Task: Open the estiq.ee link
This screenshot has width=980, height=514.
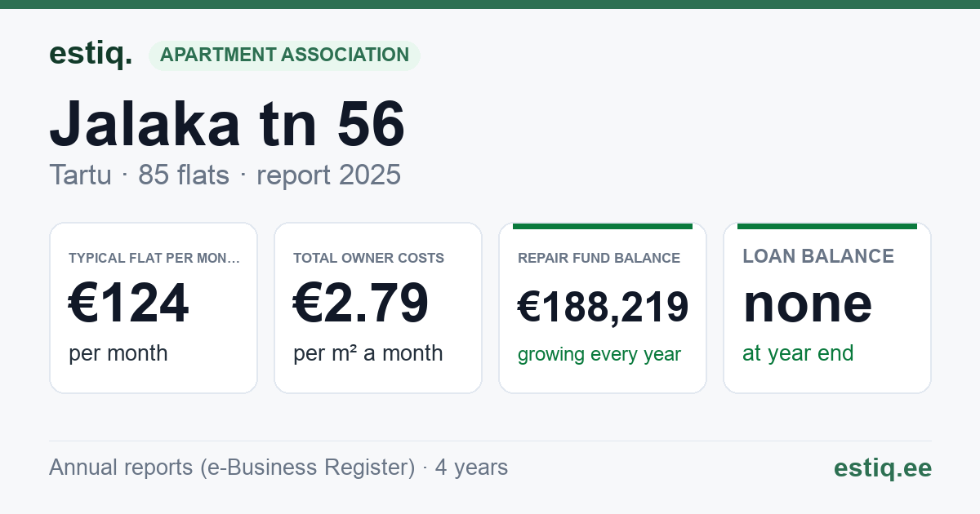Action: click(x=882, y=467)
